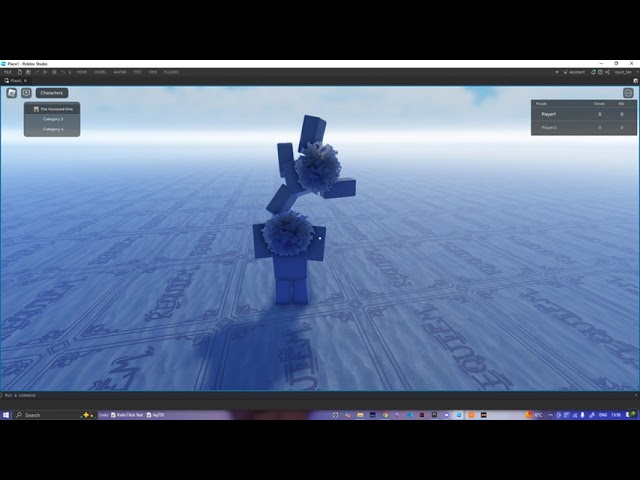Switch to the VIEW ribbon tab
640x480 pixels.
pyautogui.click(x=153, y=72)
